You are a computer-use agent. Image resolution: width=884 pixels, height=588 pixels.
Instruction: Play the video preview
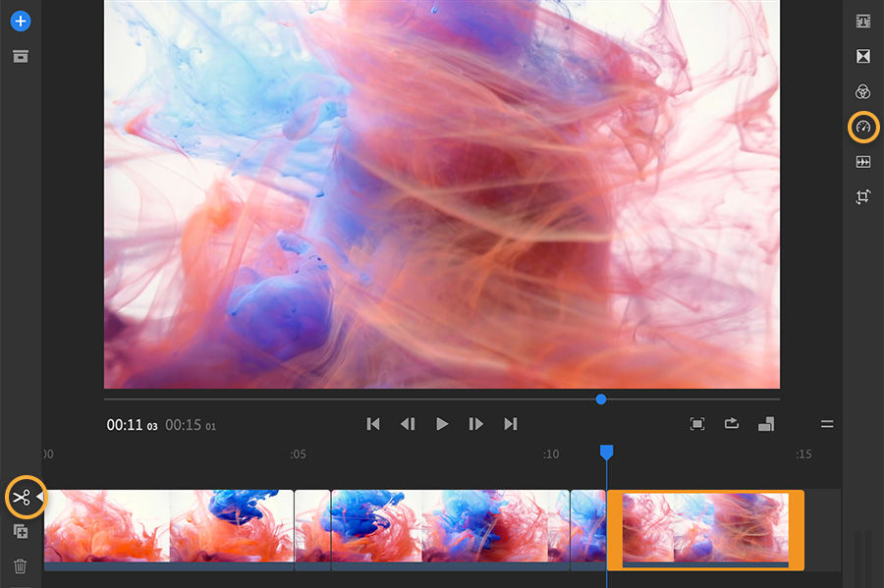pos(442,423)
